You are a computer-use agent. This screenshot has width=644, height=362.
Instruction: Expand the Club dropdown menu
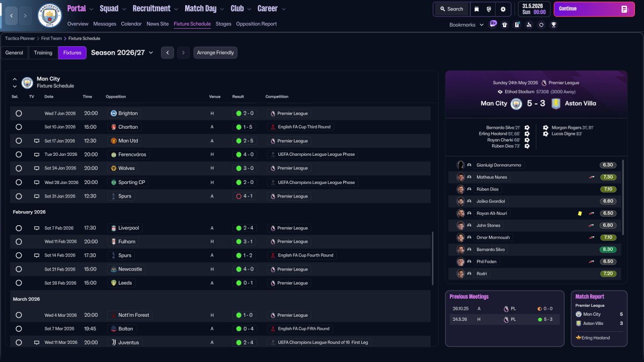(x=241, y=9)
